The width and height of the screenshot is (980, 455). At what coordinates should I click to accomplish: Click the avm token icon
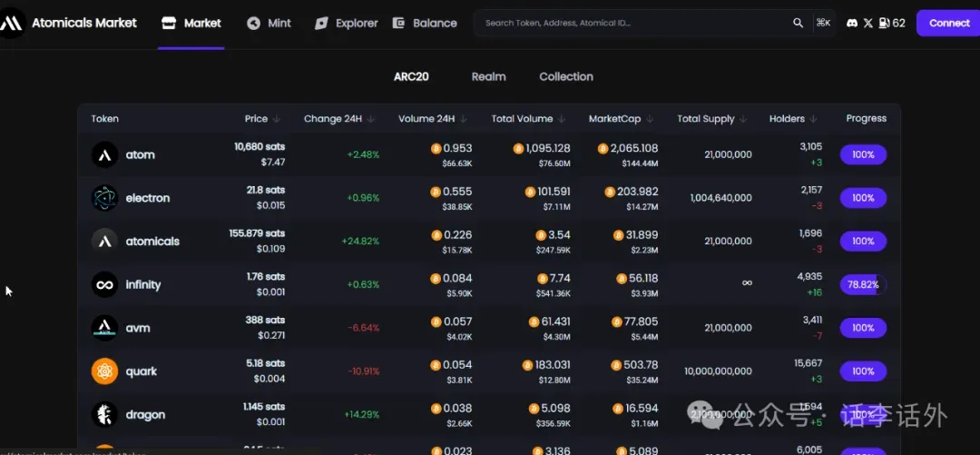[104, 328]
